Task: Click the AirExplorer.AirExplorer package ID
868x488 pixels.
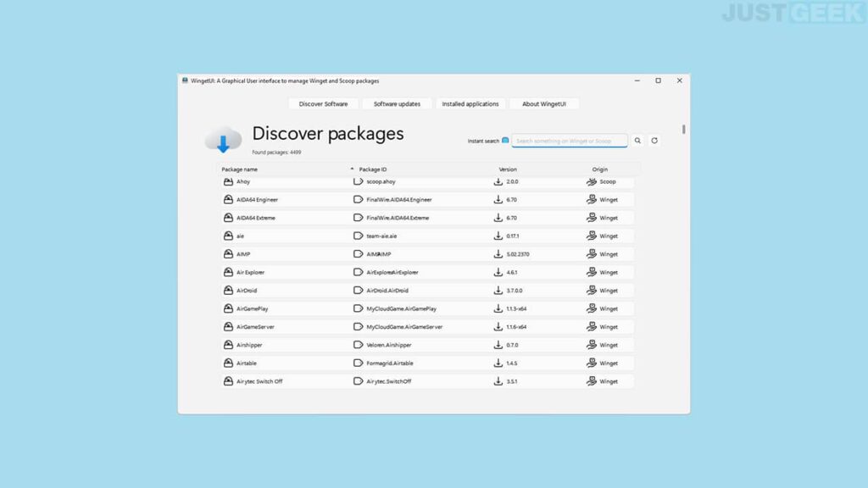Action: pos(392,272)
